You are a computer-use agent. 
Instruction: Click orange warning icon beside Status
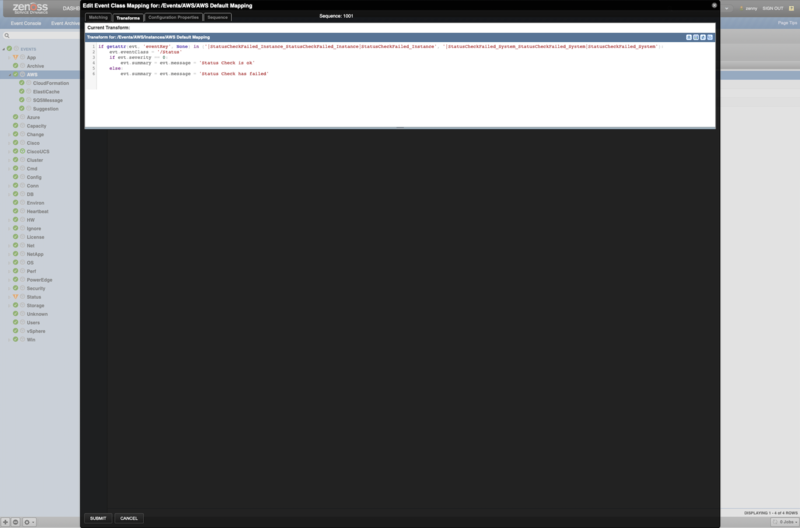tap(15, 296)
